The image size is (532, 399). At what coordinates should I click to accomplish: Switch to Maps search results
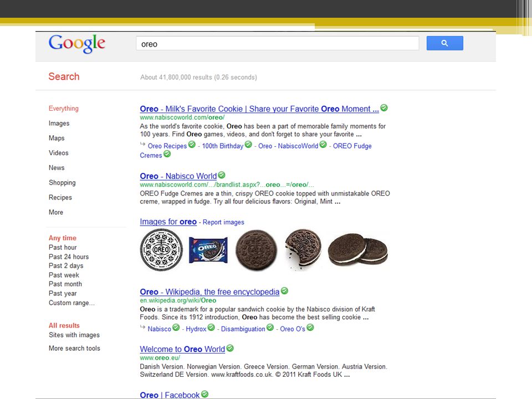[57, 138]
